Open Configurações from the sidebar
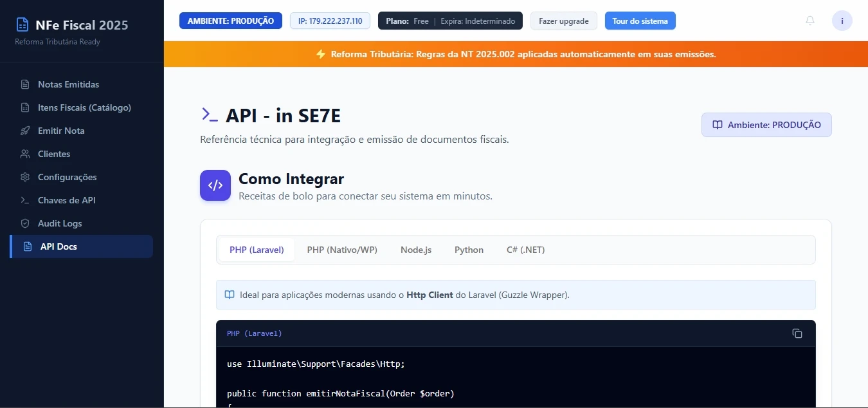Screen dimensions: 868x408 (67, 177)
